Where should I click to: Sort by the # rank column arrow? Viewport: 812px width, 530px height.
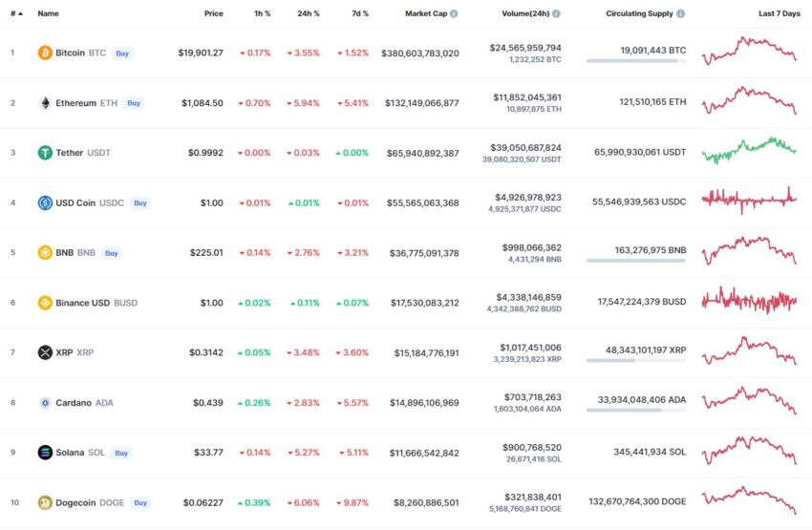click(20, 13)
